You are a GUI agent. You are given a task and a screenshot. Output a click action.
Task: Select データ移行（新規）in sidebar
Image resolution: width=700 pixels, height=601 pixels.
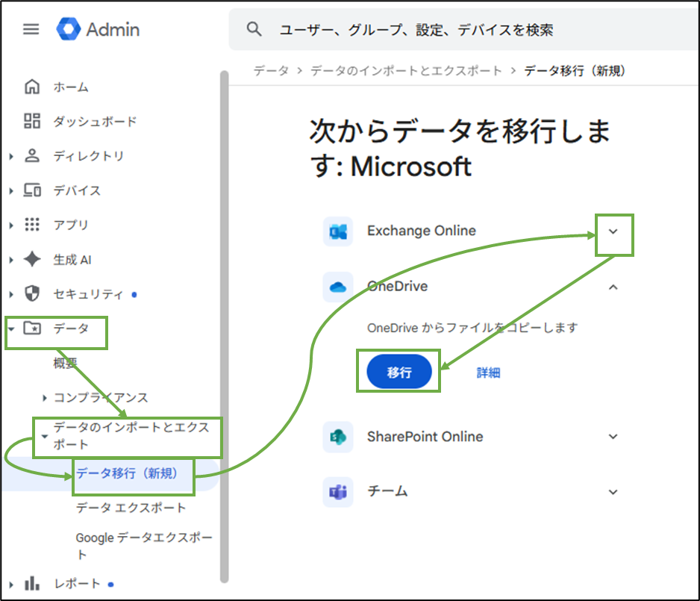click(x=126, y=473)
